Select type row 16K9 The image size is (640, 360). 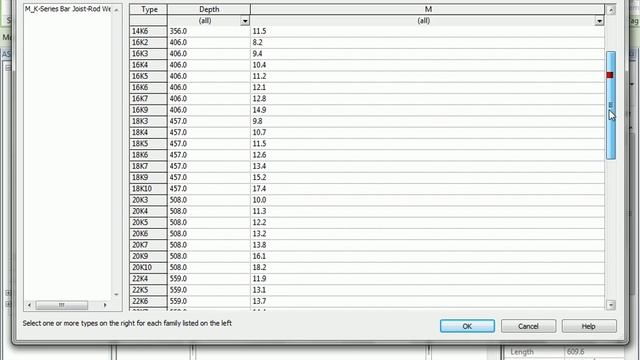(367, 110)
